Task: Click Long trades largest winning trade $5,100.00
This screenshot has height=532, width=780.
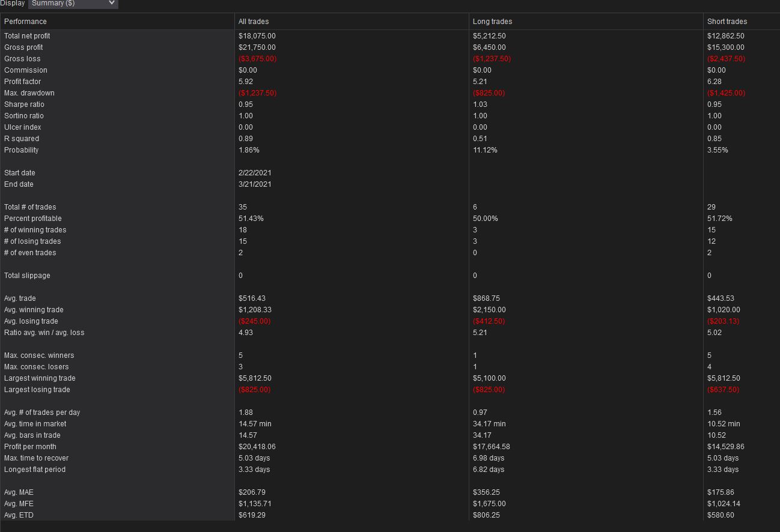Action: click(489, 378)
